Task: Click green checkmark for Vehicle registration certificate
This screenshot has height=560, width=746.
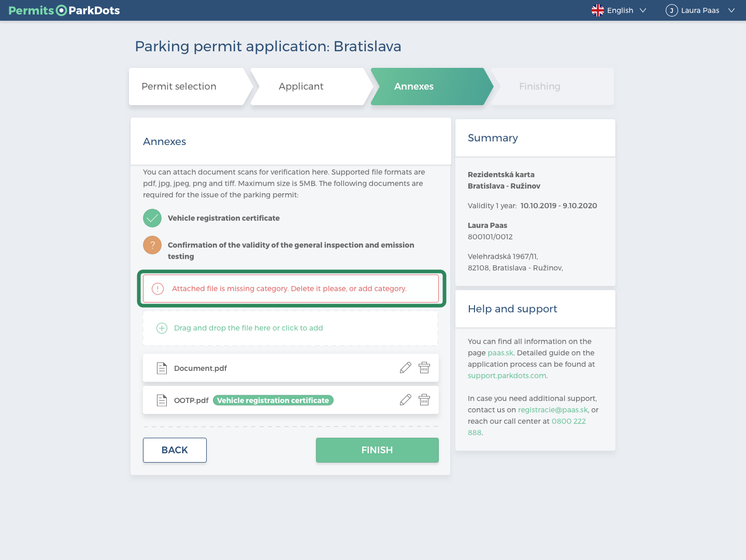Action: point(152,218)
